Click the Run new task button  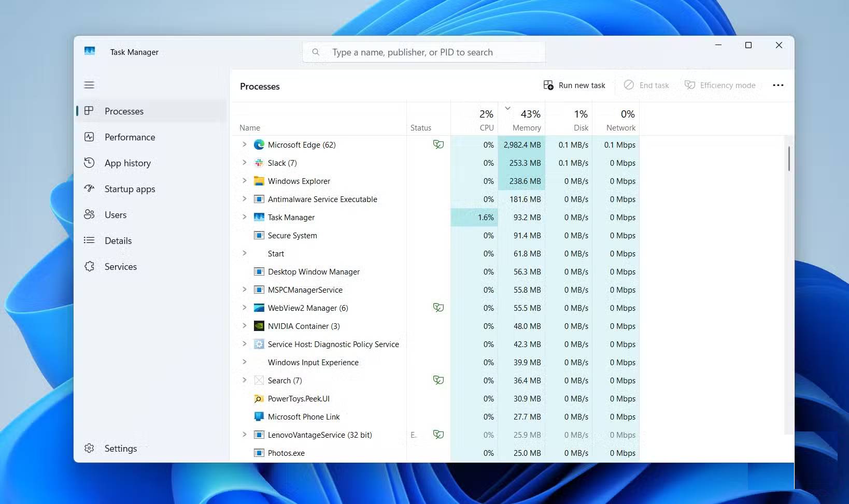coord(574,85)
